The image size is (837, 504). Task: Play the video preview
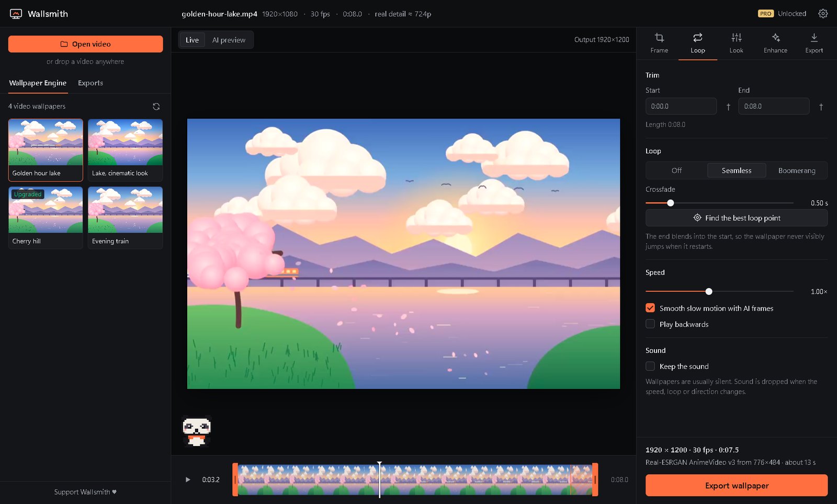188,479
